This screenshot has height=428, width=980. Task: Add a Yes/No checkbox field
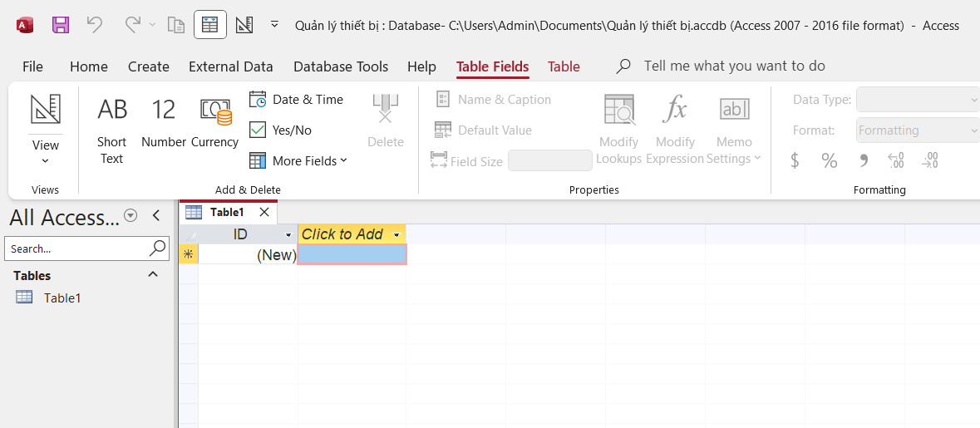pyautogui.click(x=281, y=130)
